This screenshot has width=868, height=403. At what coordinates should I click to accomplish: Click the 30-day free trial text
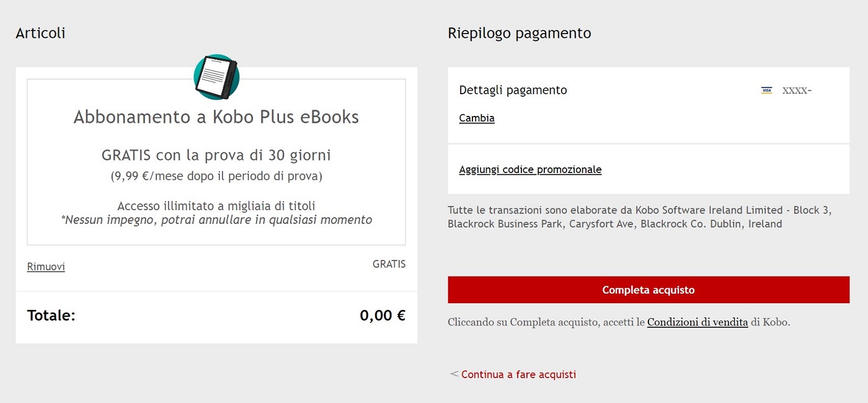pos(216,156)
